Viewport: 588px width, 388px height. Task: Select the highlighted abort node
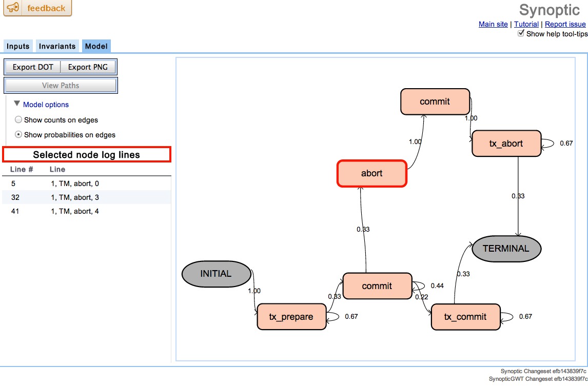tap(371, 173)
